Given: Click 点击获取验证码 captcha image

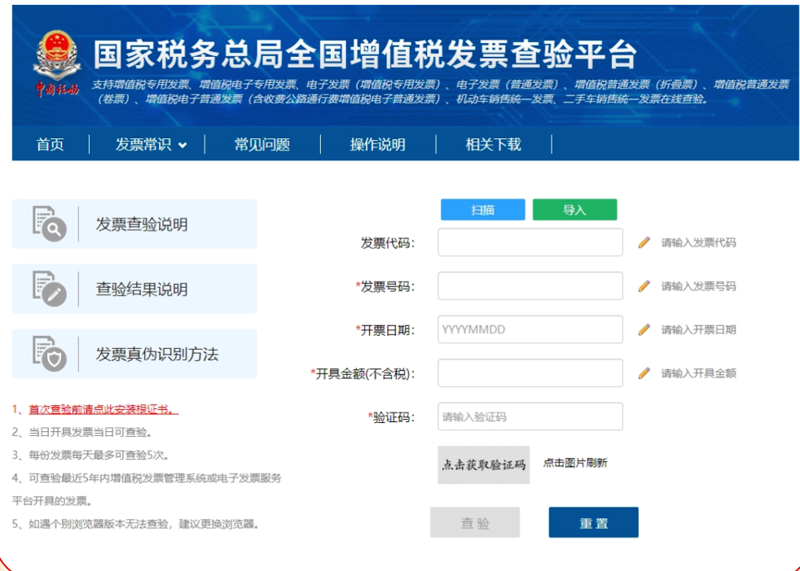Looking at the screenshot, I should (484, 465).
